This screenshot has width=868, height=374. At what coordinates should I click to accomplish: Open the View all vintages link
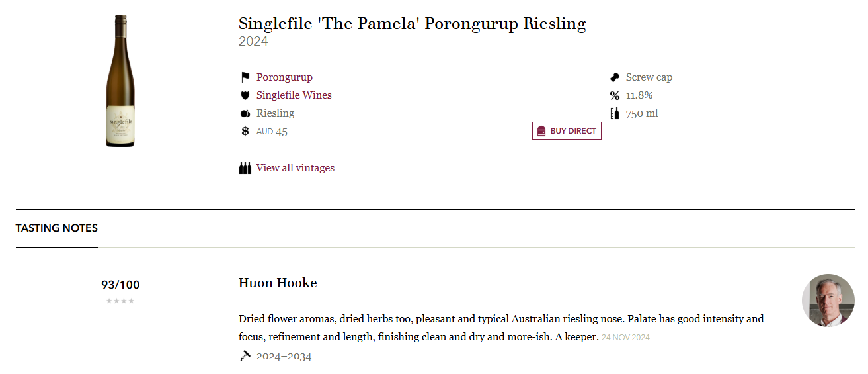tap(296, 168)
